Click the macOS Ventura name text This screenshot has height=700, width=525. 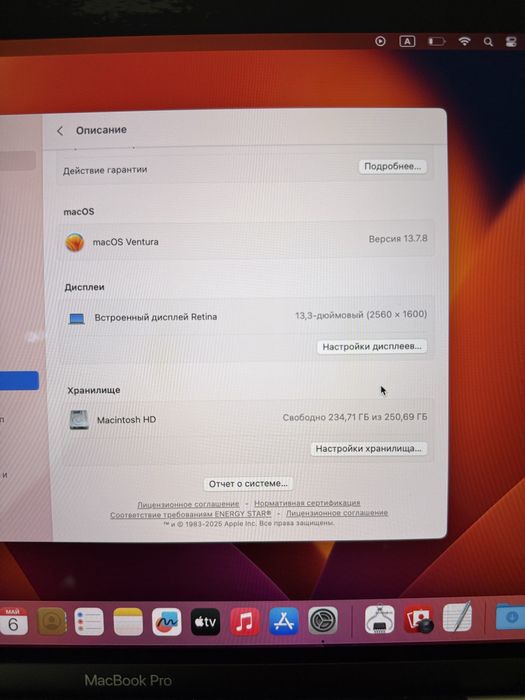[x=125, y=242]
